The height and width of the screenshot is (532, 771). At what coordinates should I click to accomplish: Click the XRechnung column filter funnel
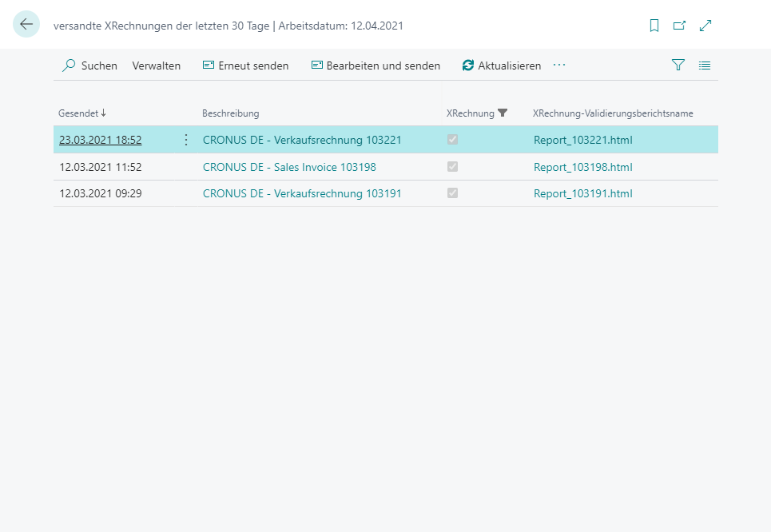pos(503,113)
